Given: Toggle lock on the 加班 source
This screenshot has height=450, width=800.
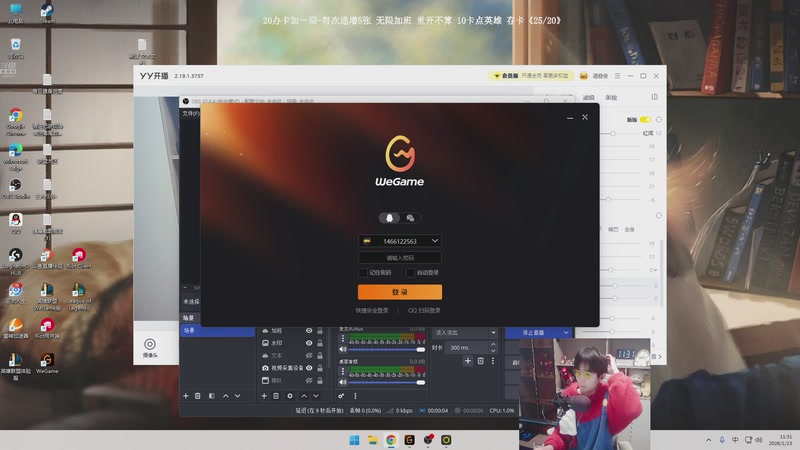Looking at the screenshot, I should 320,331.
